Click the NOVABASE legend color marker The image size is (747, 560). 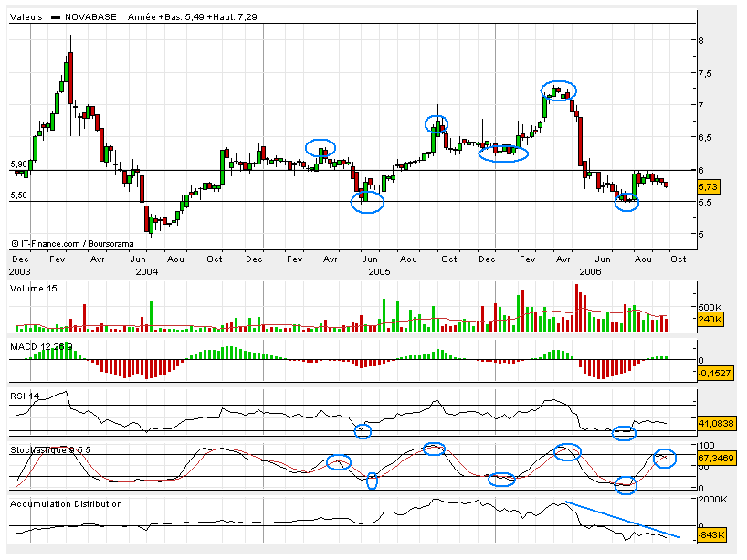(x=57, y=17)
